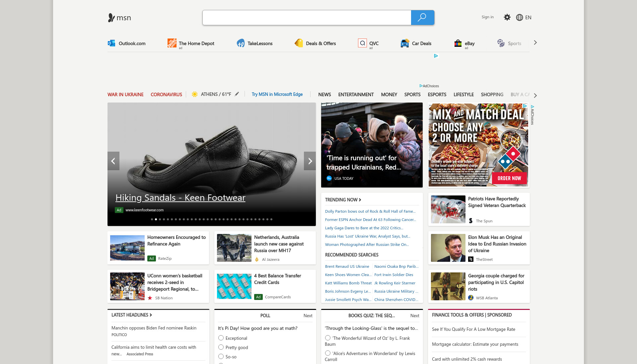637x364 pixels.
Task: Open the NEWS tab
Action: (x=324, y=95)
